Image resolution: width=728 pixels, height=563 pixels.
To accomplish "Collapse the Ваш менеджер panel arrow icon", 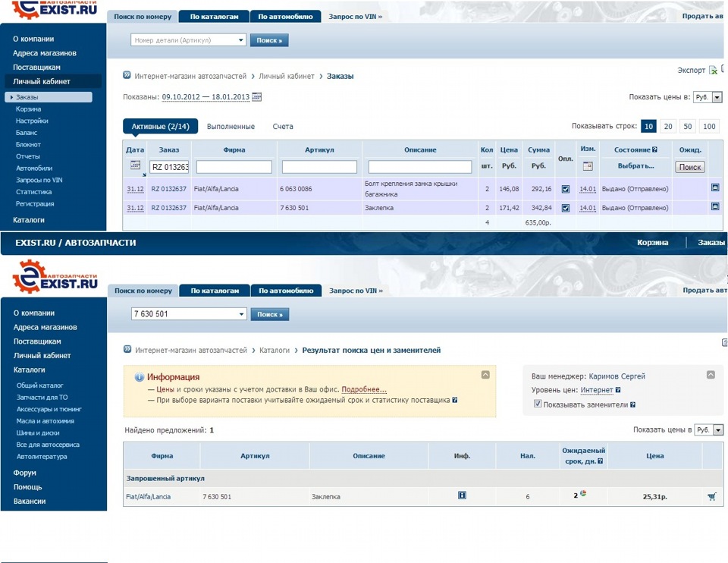I will pos(711,374).
